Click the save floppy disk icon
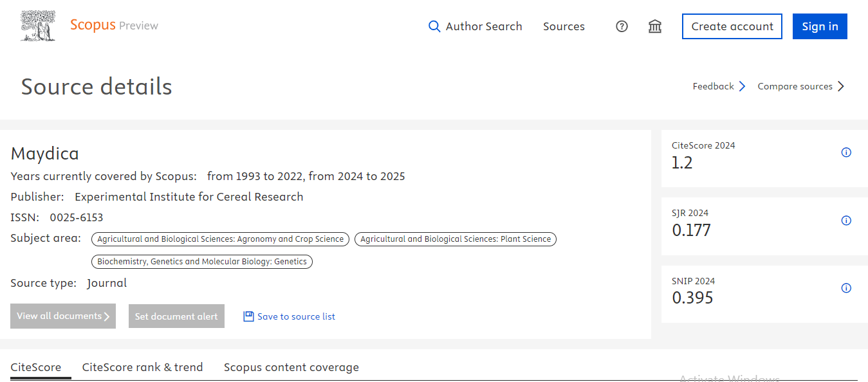The image size is (868, 382). [x=248, y=316]
